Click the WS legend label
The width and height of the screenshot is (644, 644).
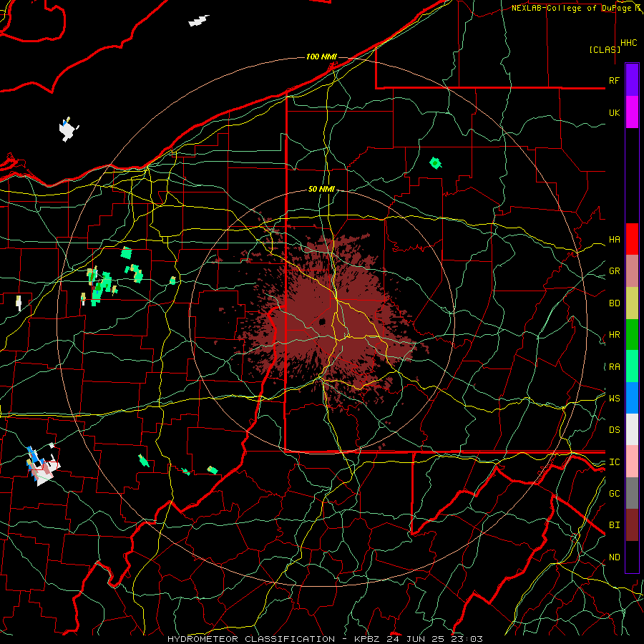point(614,398)
